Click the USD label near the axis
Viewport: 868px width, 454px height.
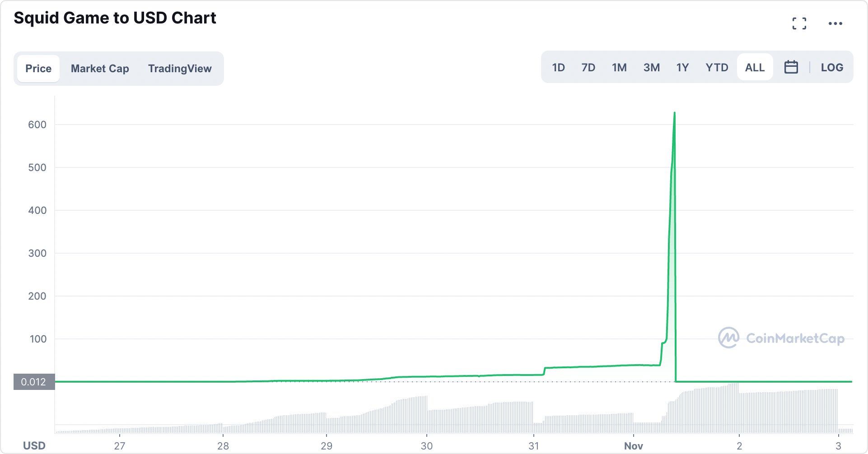tap(34, 445)
